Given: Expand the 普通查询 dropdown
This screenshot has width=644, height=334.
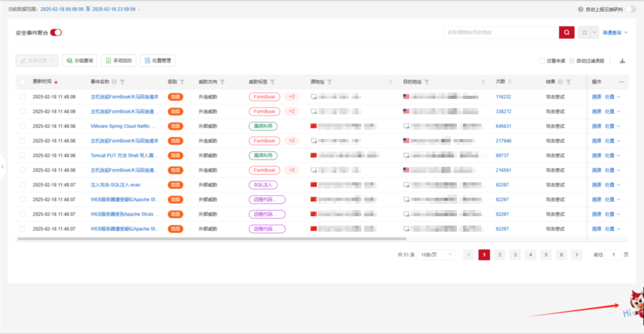Looking at the screenshot, I should click(x=615, y=32).
